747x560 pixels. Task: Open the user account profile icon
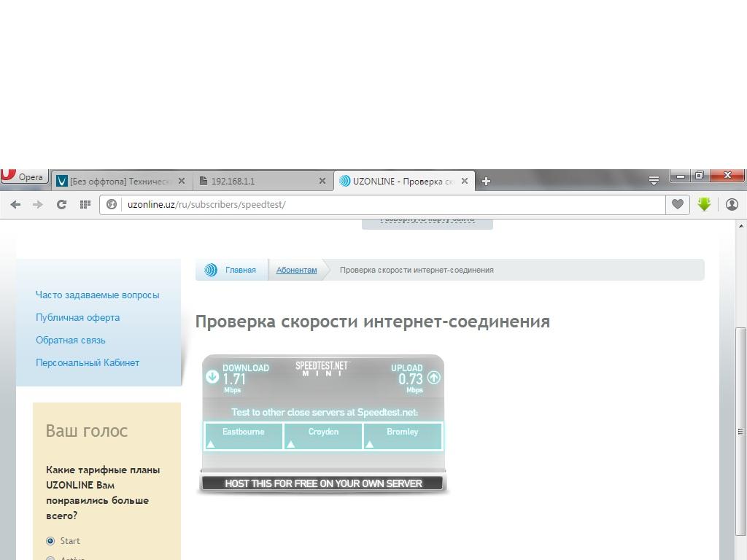coord(732,204)
